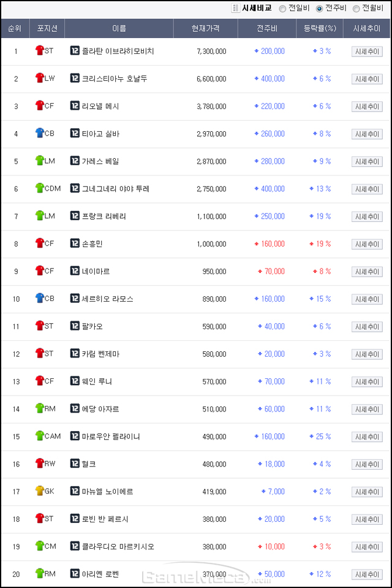
Task: Sort by 현재가격 column header
Action: point(205,28)
